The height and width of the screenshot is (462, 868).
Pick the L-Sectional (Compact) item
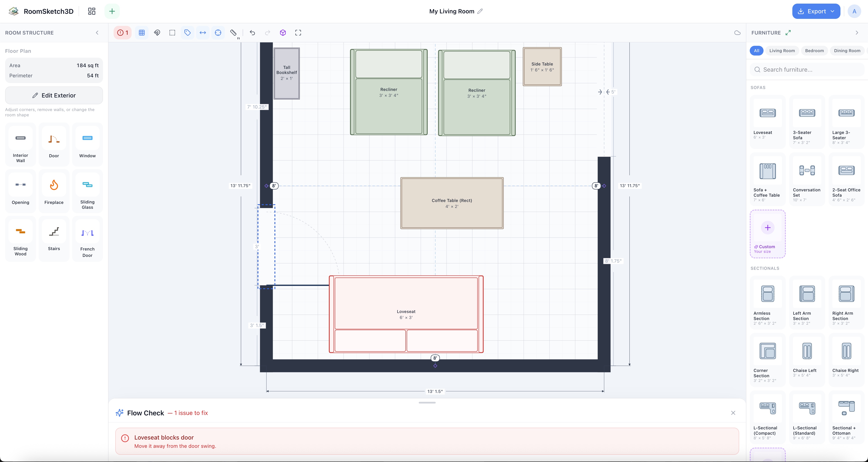click(768, 417)
